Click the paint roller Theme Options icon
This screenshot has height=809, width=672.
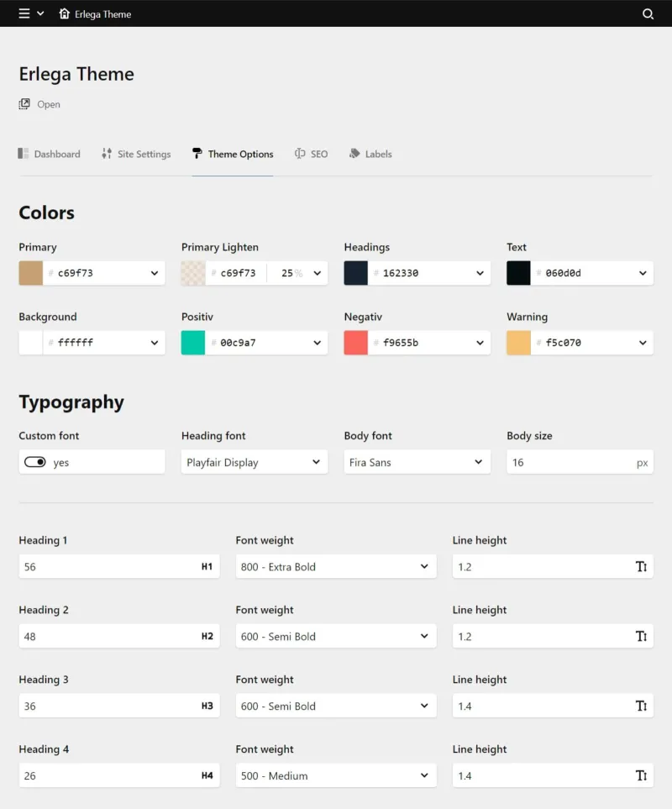[196, 154]
